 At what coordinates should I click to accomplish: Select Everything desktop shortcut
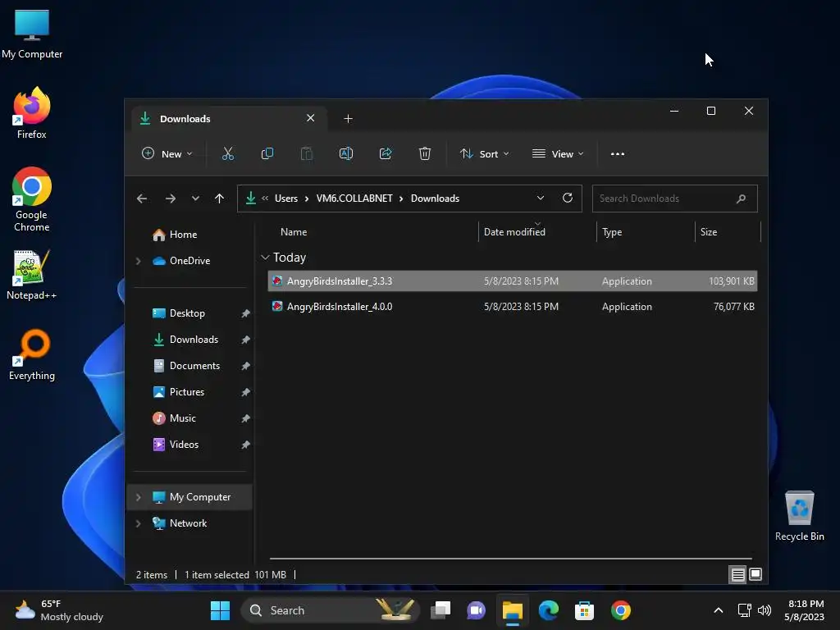32,355
